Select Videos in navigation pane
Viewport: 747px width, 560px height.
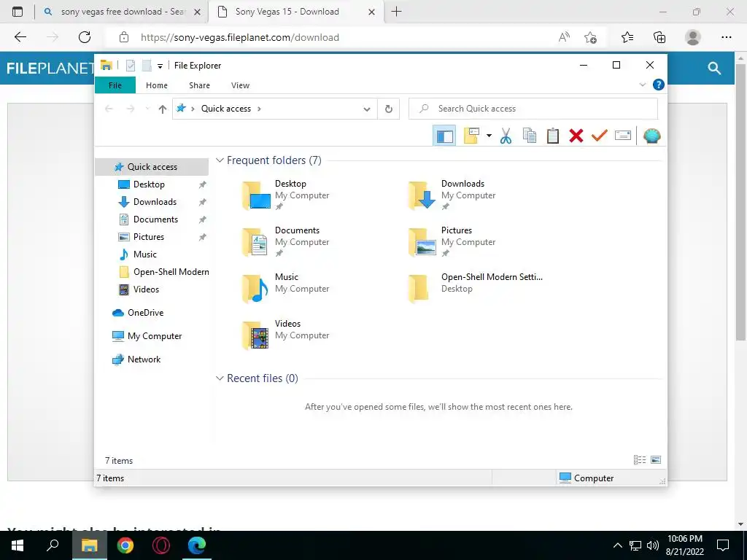click(x=146, y=289)
